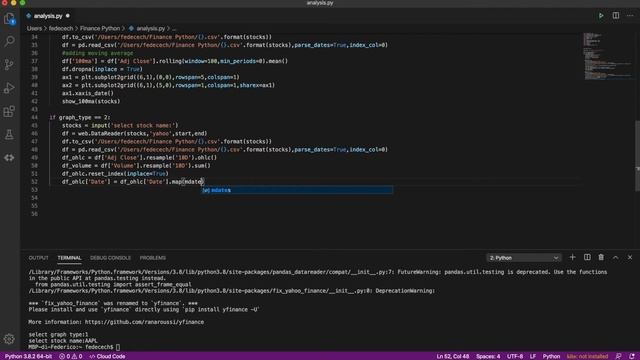Click line number 52 in the gutter
This screenshot has height=360, width=640.
pos(34,182)
